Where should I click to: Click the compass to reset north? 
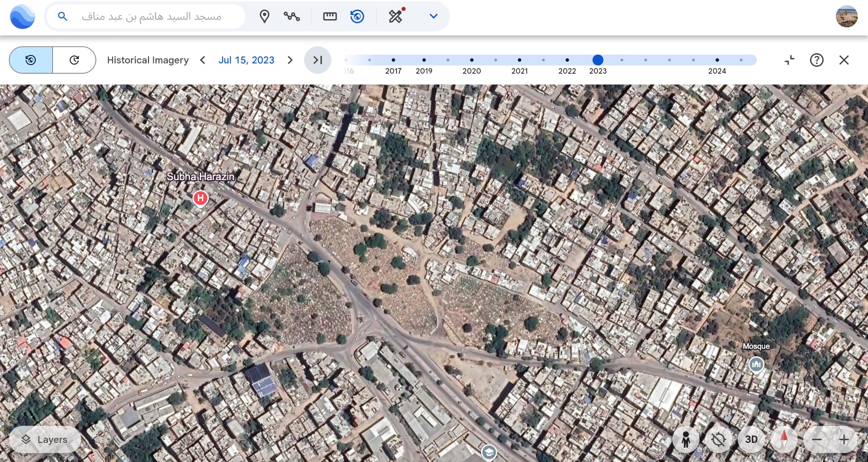click(784, 439)
